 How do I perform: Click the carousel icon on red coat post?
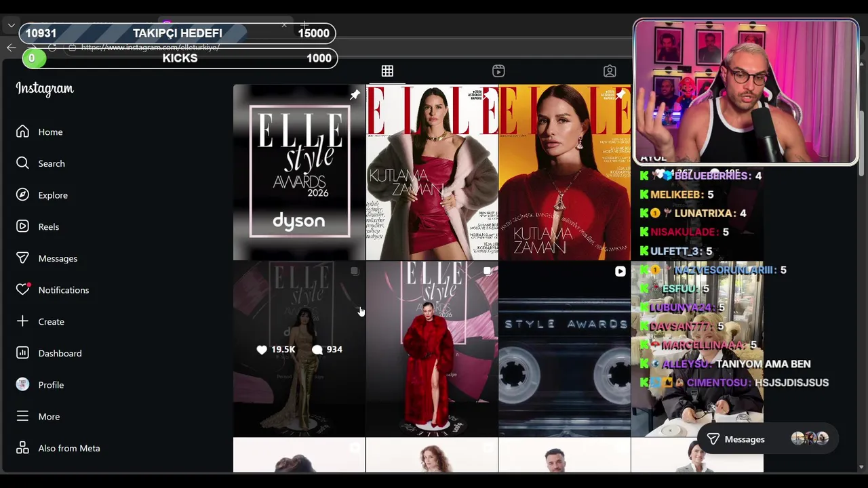click(487, 271)
